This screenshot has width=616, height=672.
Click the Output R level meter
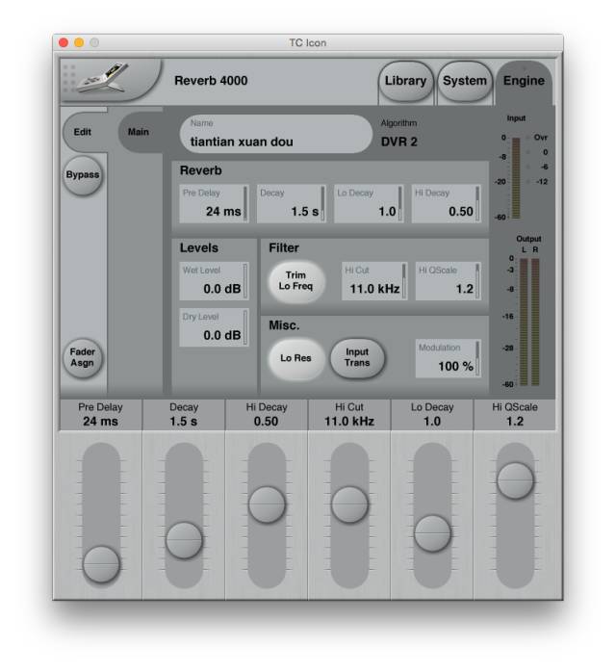535,322
